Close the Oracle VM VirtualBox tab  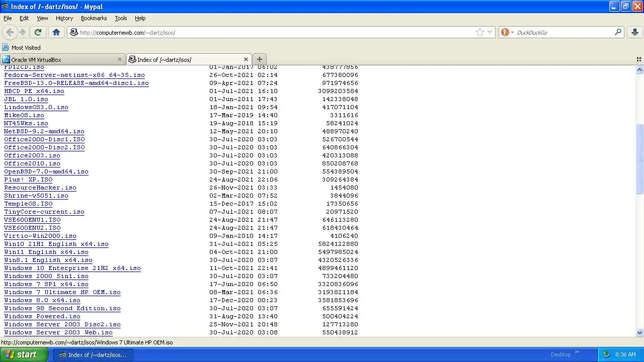point(119,59)
